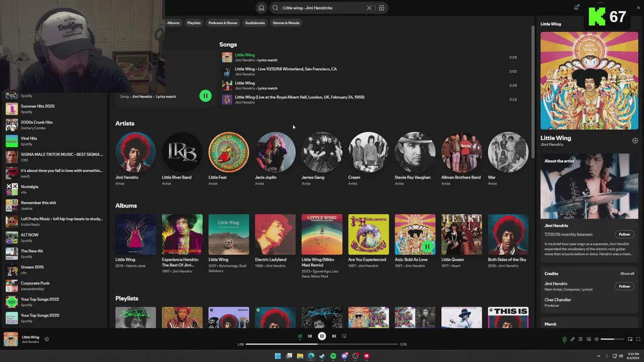
Task: Add now-playing Little Wing to library plus icon
Action: pyautogui.click(x=46, y=339)
